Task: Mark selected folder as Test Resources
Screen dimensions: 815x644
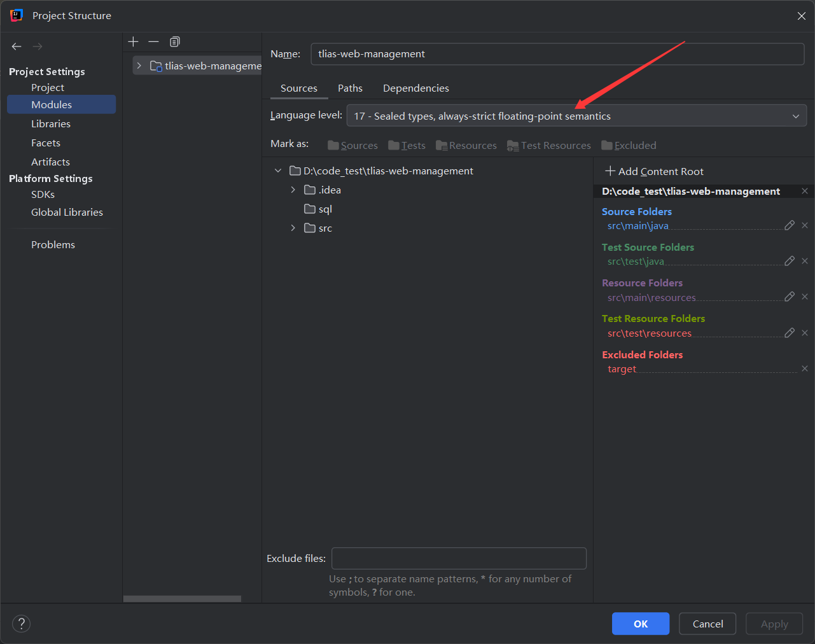Action: coord(548,145)
